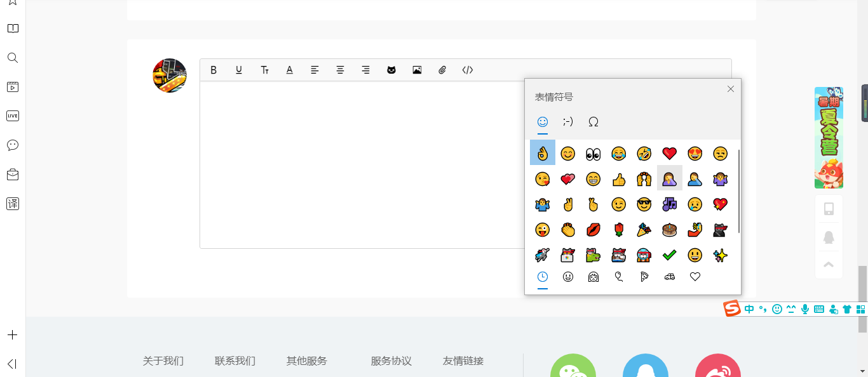This screenshot has width=868, height=377.
Task: Toggle Sogou Chinese/English input mode
Action: pos(750,309)
